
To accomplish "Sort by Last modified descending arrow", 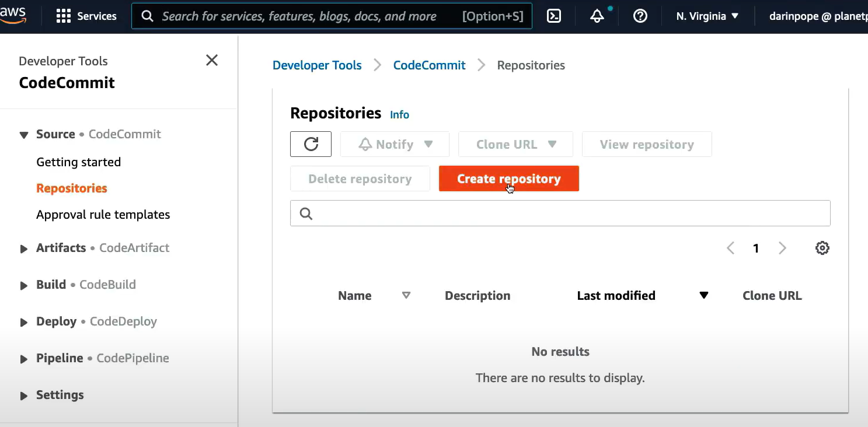I will pos(704,295).
